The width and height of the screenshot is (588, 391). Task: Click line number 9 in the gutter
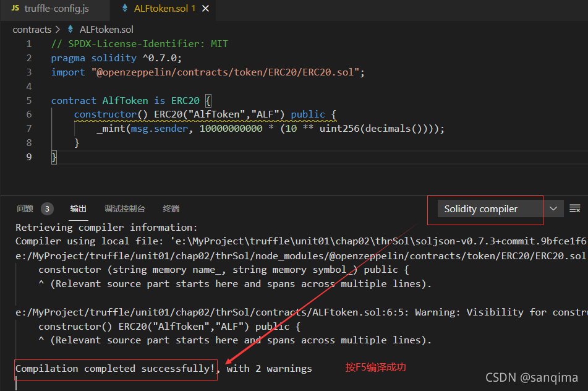29,157
